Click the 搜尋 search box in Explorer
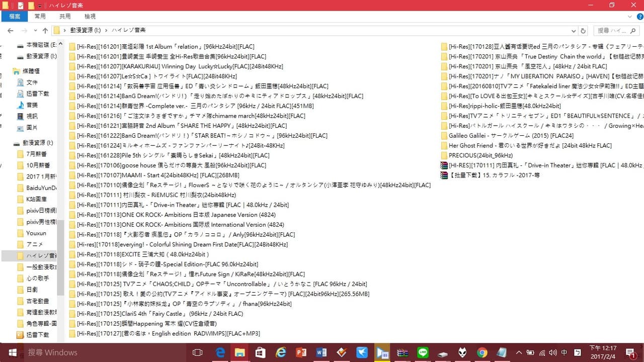The image size is (644, 362). 616,31
